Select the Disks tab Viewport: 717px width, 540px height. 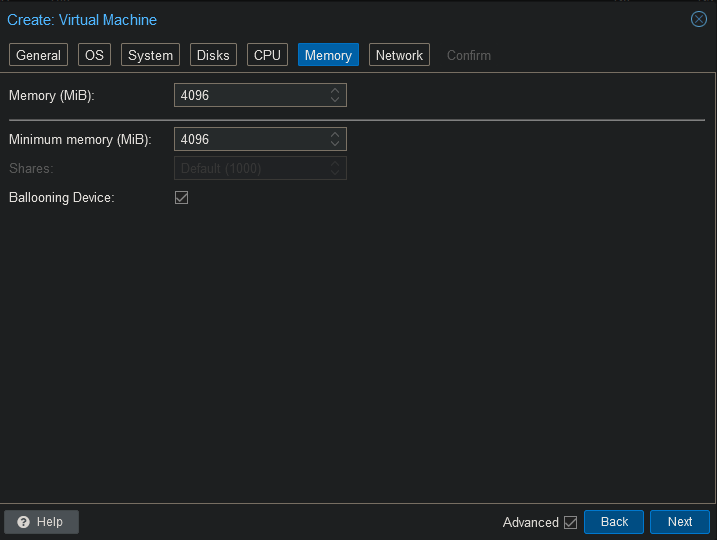[x=213, y=55]
